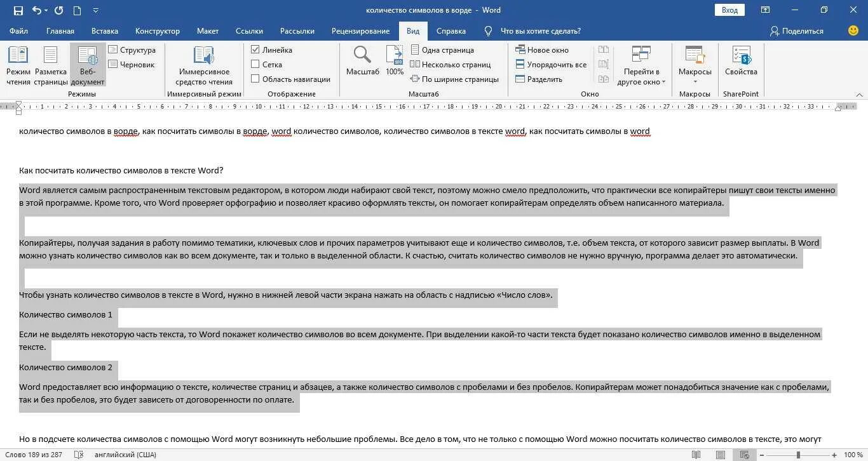Choose По ширине страницы zoom

pyautogui.click(x=454, y=79)
